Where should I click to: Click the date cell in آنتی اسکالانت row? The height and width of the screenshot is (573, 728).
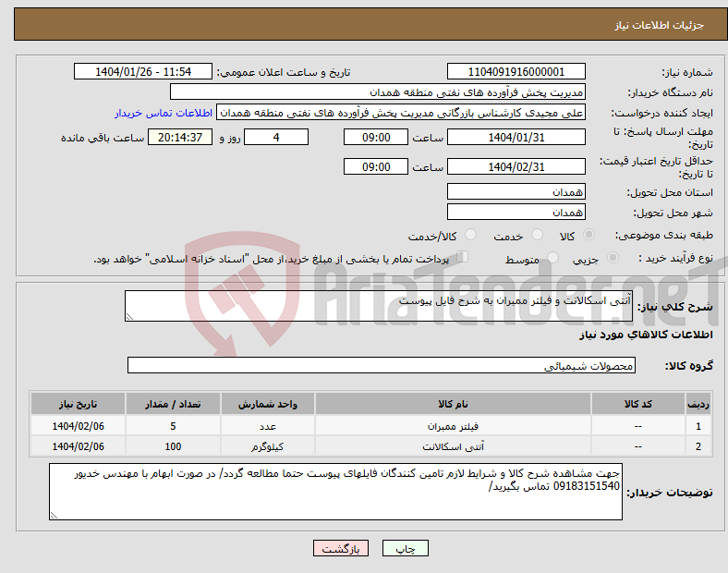coord(78,446)
